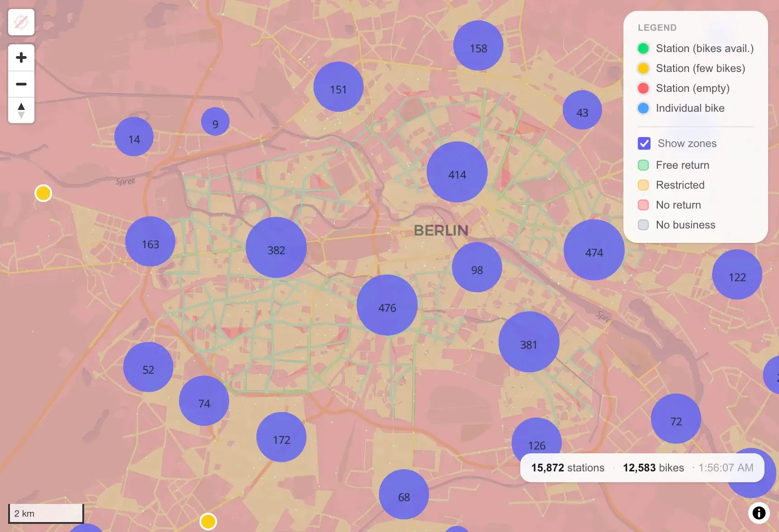Image resolution: width=779 pixels, height=532 pixels.
Task: Uncheck the Show zones checkbox
Action: point(644,143)
